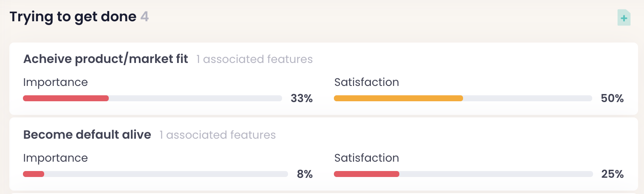Click the "Trying to get done" heading

click(73, 17)
